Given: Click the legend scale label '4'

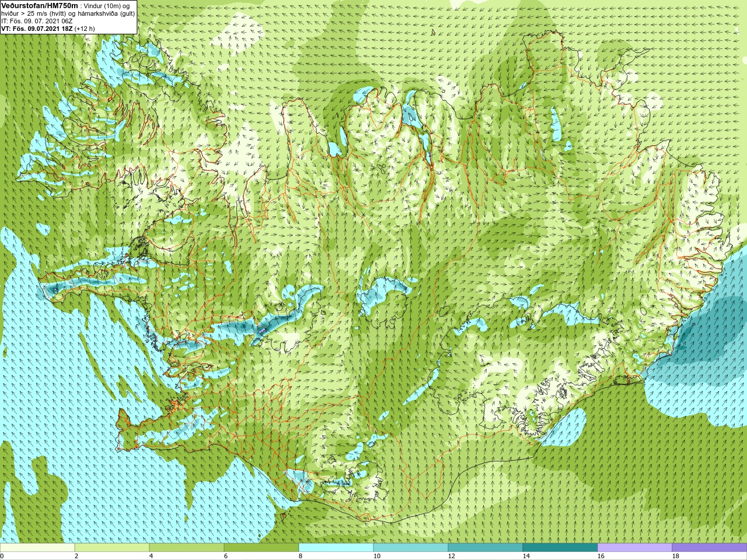Looking at the screenshot, I should (x=151, y=556).
